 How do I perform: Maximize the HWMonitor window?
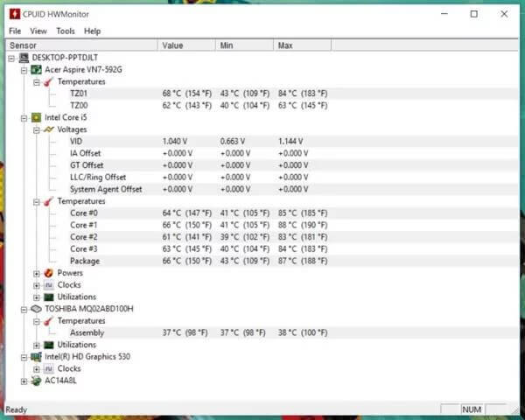pos(473,14)
